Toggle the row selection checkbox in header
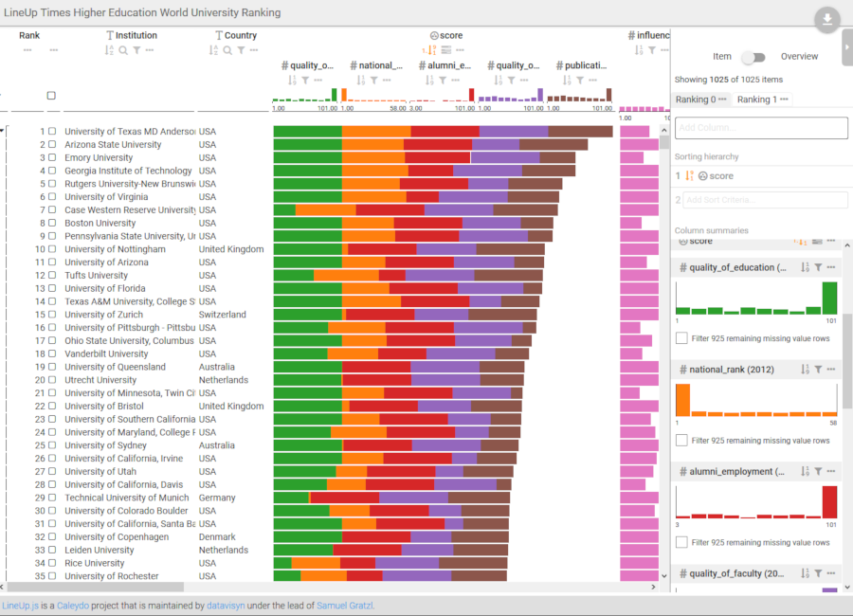The width and height of the screenshot is (853, 616). point(51,95)
